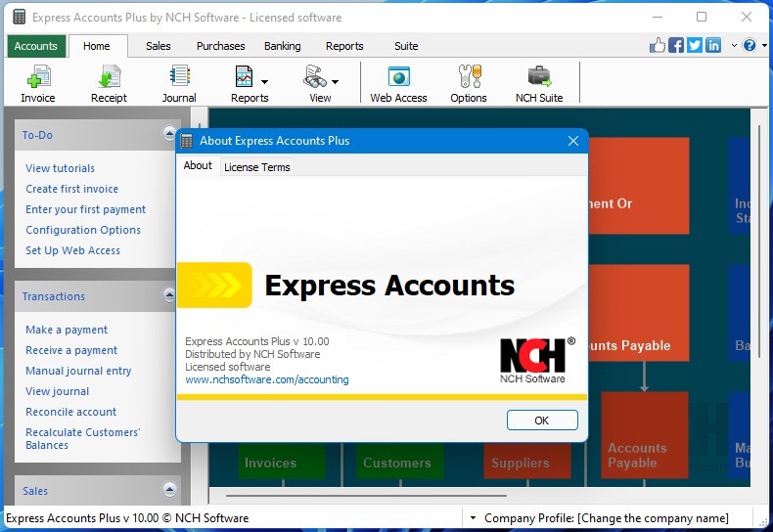Screen dimensions: 773x532
Task: Switch to the Suite tab
Action: tap(406, 46)
